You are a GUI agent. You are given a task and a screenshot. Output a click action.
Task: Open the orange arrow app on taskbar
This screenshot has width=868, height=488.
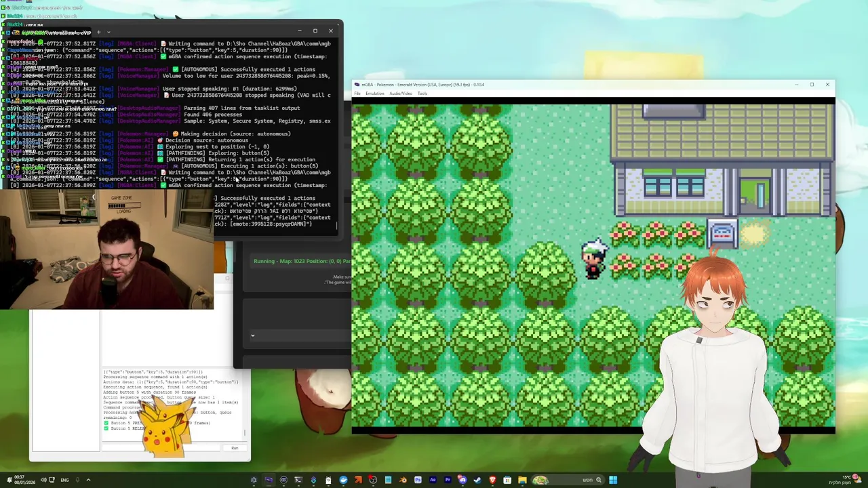click(x=358, y=480)
